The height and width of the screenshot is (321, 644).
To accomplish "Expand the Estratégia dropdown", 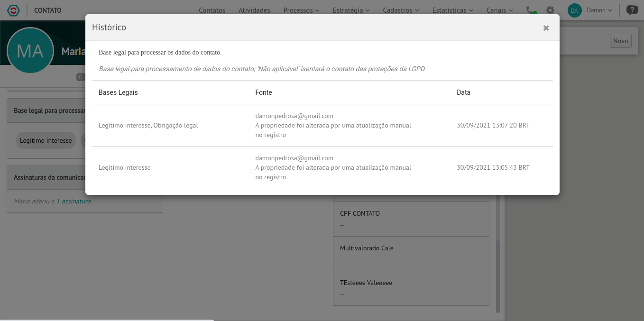I will pos(351,10).
